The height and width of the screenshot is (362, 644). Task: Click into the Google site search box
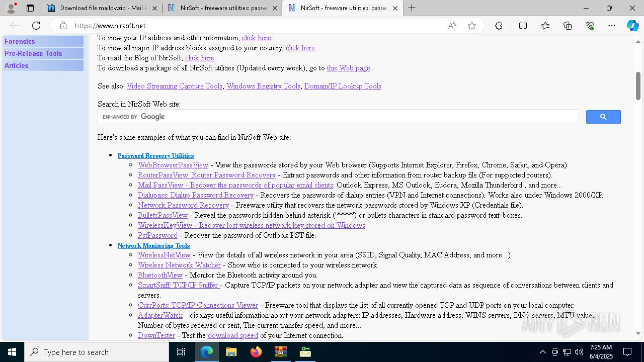click(x=338, y=117)
